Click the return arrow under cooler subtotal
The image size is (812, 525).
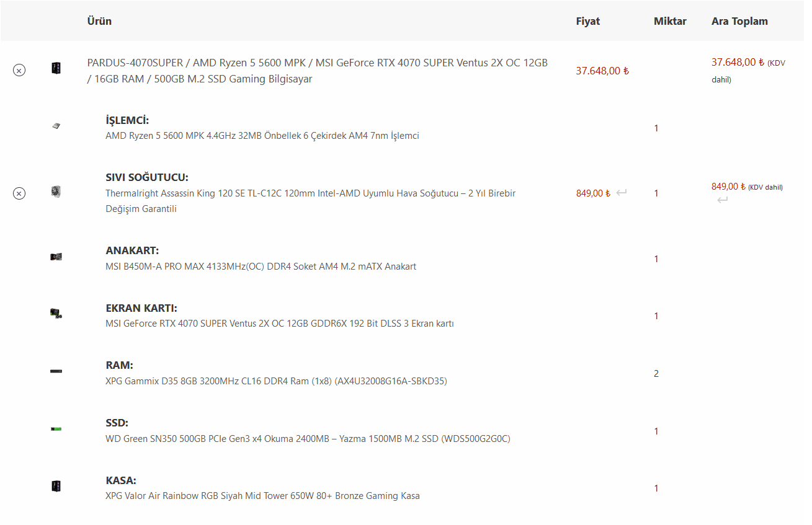[723, 200]
